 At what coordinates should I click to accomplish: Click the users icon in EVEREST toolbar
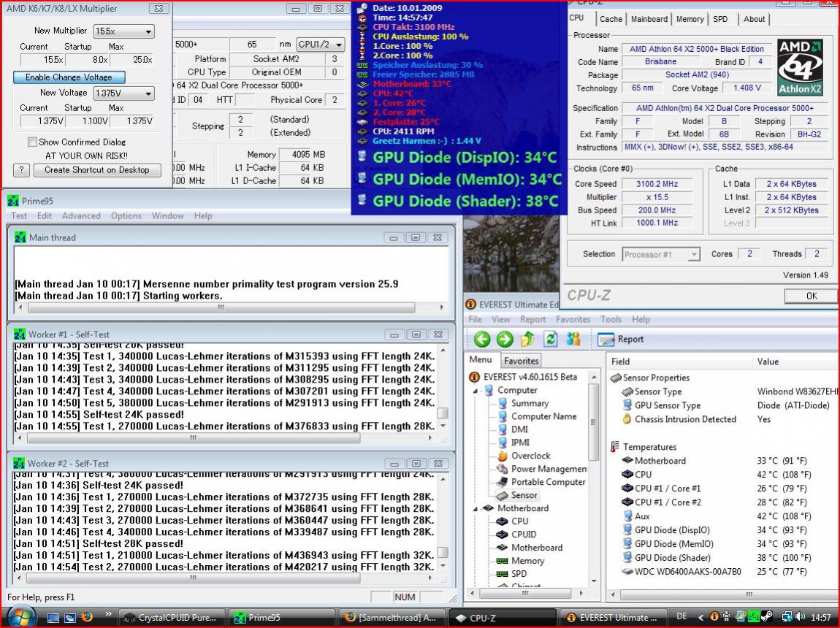click(573, 340)
